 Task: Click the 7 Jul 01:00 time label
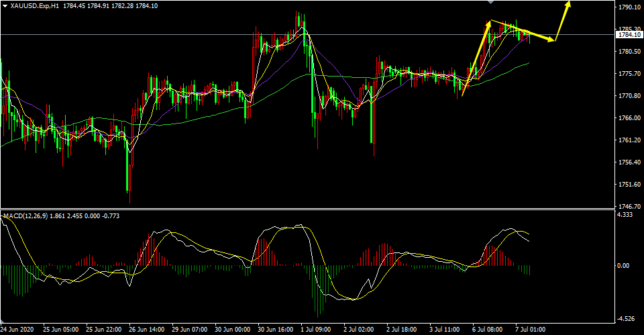click(531, 329)
